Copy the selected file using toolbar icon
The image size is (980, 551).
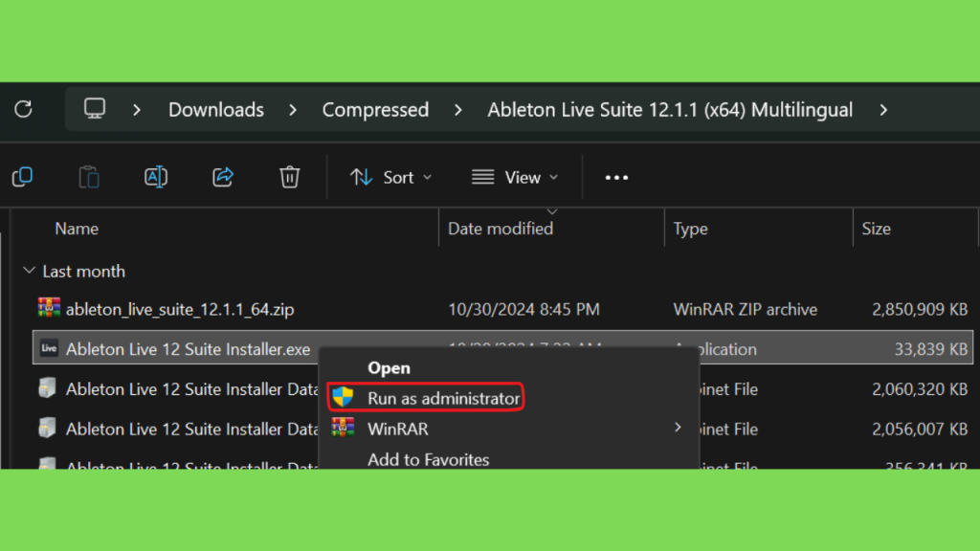[x=23, y=177]
